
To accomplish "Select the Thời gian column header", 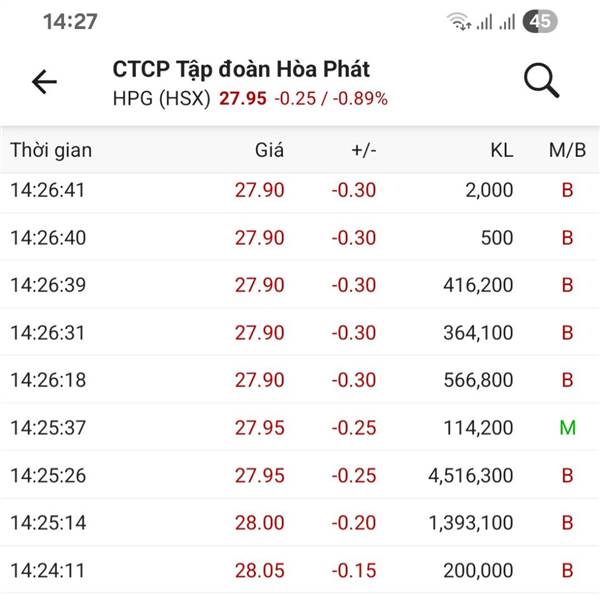I will point(51,150).
